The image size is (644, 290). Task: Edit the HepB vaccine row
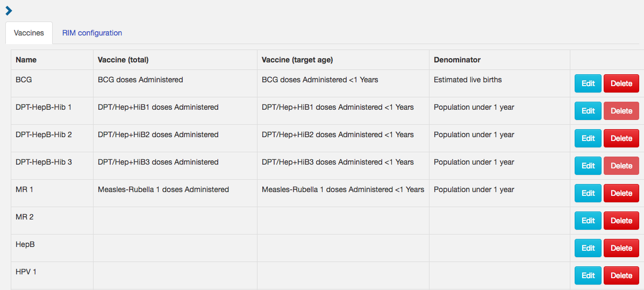pyautogui.click(x=588, y=248)
